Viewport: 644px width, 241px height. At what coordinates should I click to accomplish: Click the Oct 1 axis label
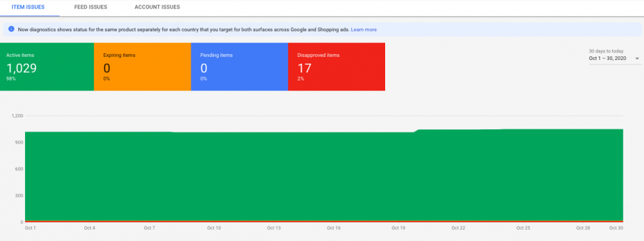(31, 228)
